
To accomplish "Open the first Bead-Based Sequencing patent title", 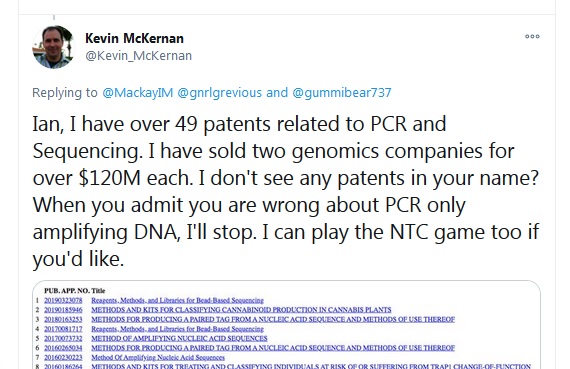I will 177,300.
